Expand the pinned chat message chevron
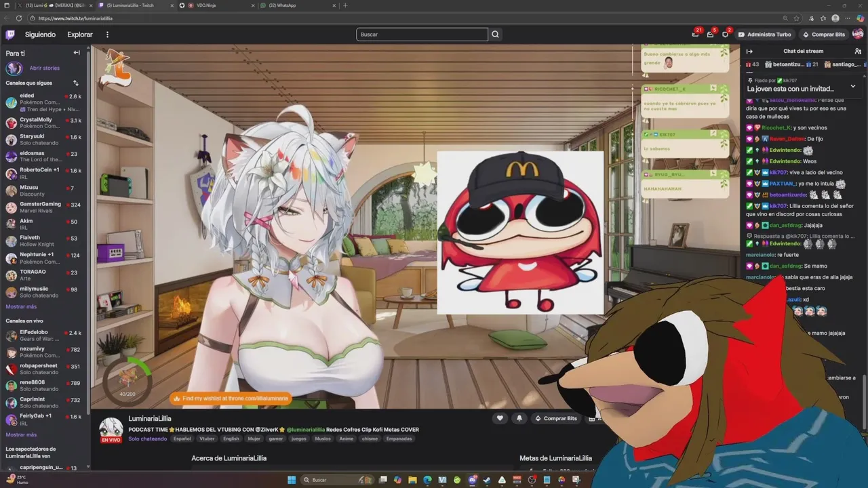 [852, 86]
